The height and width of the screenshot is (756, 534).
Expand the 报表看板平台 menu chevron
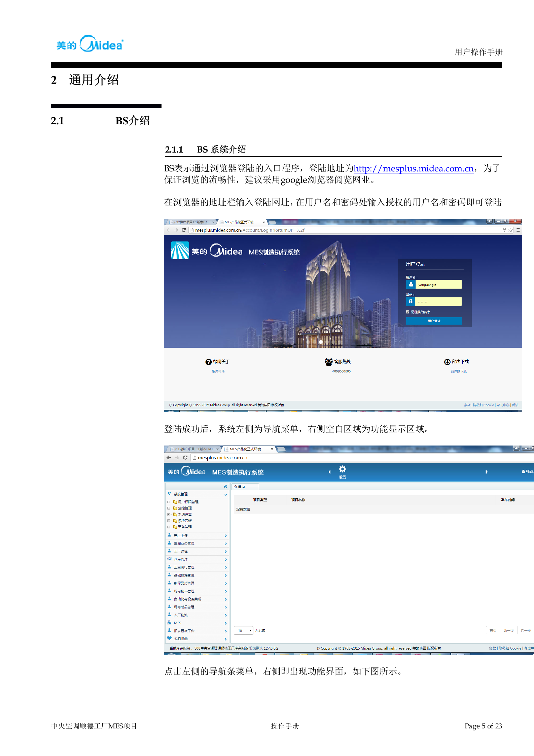point(225,631)
